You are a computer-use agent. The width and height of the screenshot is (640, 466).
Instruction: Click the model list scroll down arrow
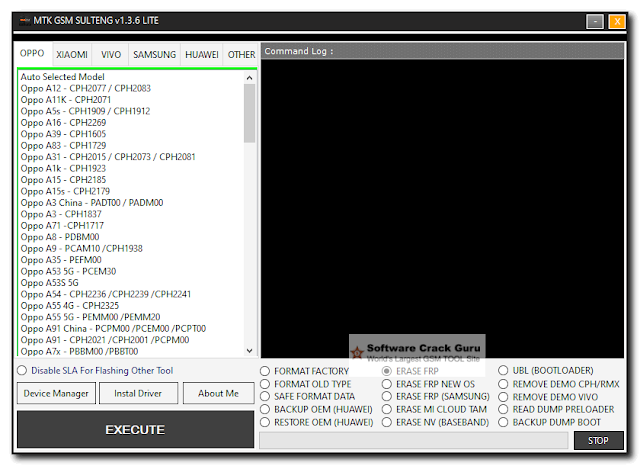point(249,351)
